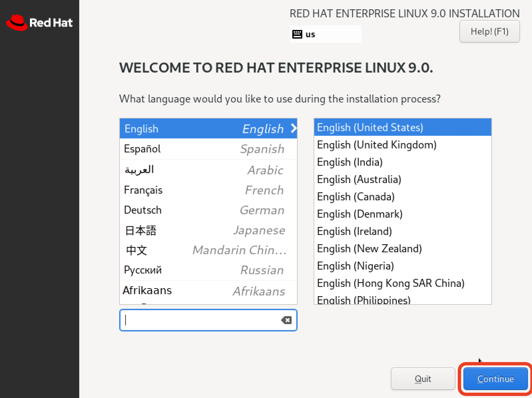The height and width of the screenshot is (398, 532).
Task: Choose English (Canada) locale
Action: 402,197
